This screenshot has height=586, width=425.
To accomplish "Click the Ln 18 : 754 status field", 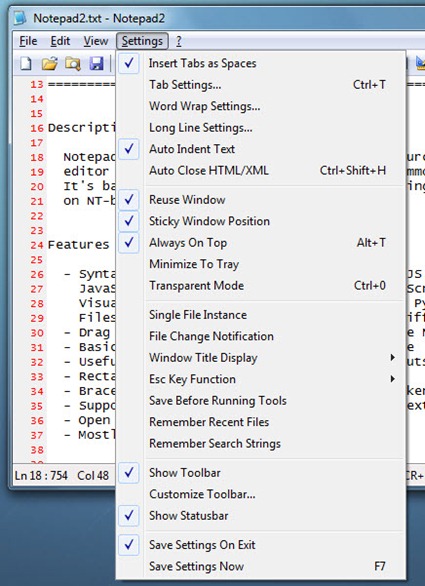I will 41,475.
